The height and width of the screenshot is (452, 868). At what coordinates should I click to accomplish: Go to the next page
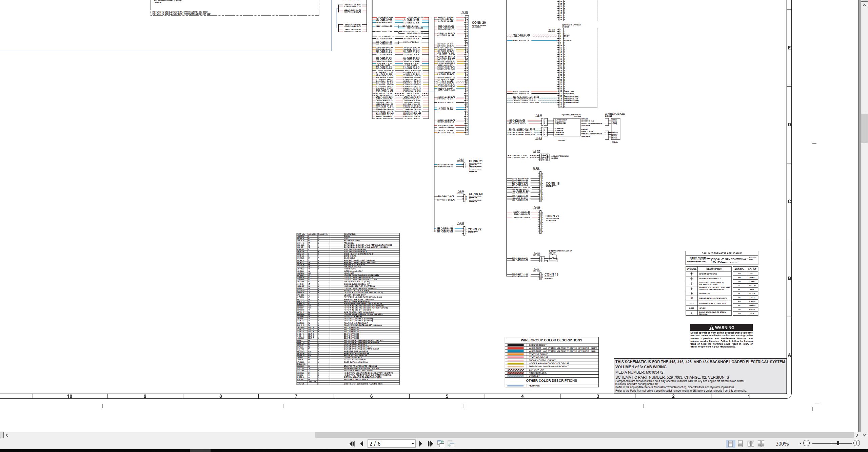coord(421,444)
